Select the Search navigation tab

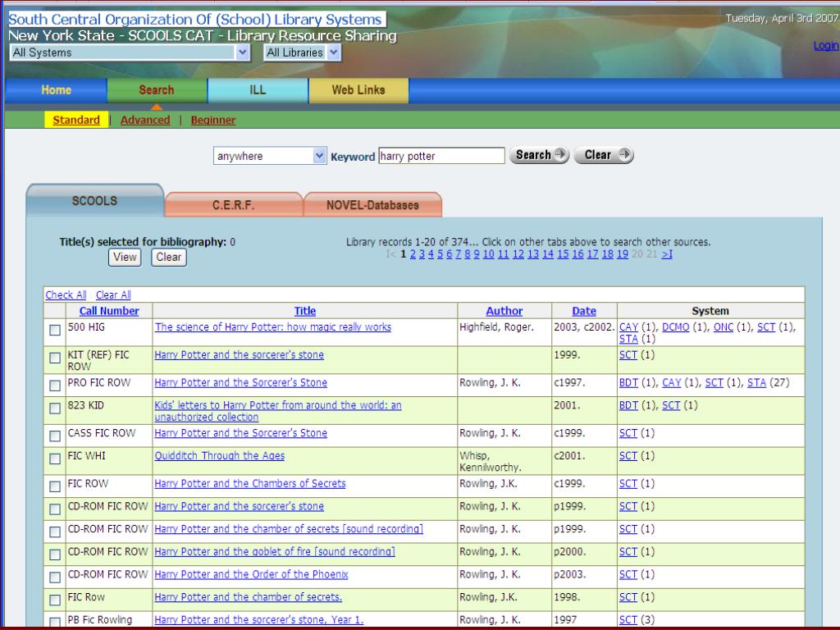(157, 90)
